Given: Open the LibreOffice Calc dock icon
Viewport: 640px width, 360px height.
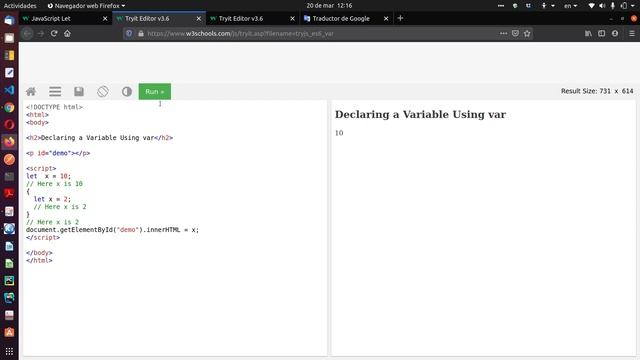Looking at the screenshot, I should click(9, 263).
